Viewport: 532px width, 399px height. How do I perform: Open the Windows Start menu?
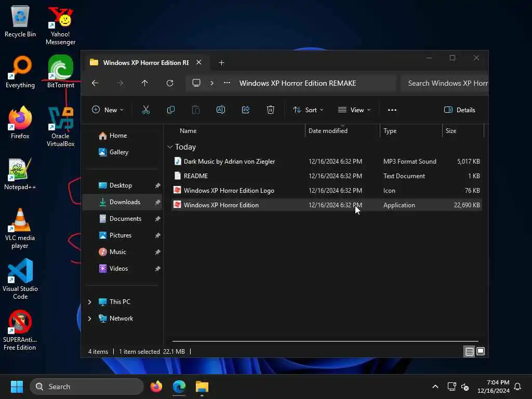pos(17,387)
